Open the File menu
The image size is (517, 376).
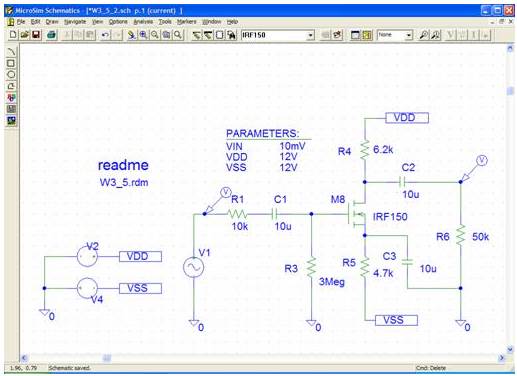click(21, 22)
